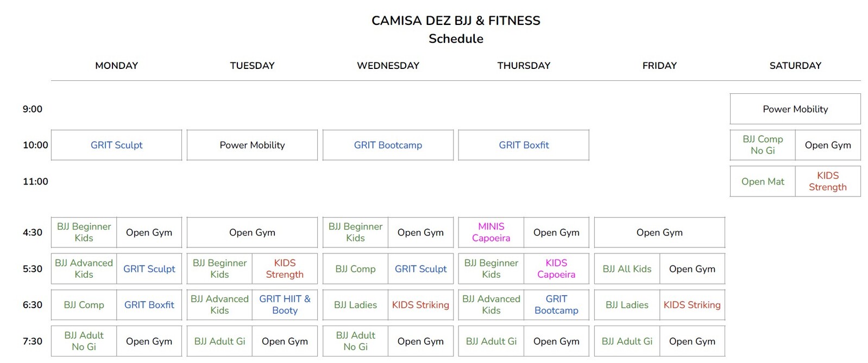Open Monday 10:00 GRIT Sculpt class
Image resolution: width=868 pixels, height=363 pixels.
click(116, 145)
